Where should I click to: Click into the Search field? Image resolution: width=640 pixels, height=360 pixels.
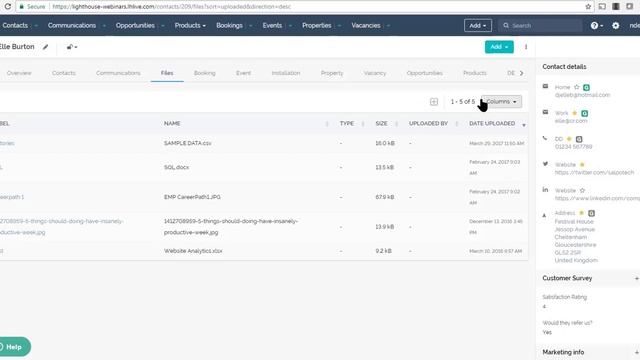click(540, 25)
